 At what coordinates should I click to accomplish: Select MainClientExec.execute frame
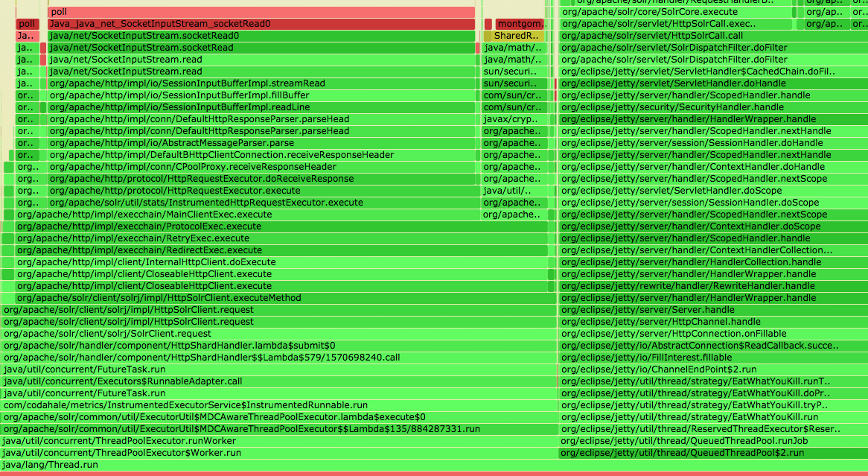coord(247,215)
